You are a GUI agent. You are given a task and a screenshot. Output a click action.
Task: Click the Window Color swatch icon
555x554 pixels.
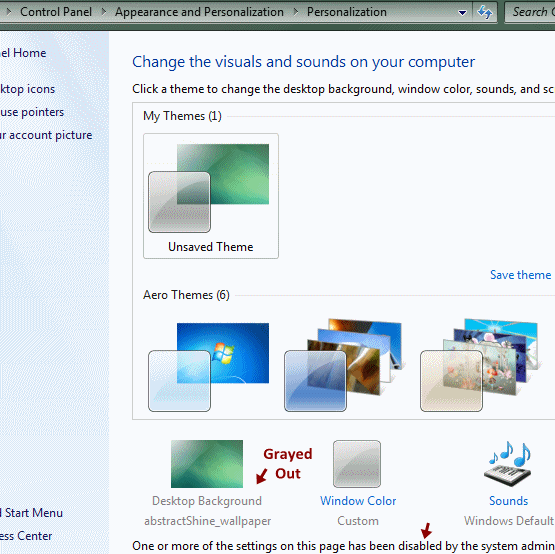357,464
